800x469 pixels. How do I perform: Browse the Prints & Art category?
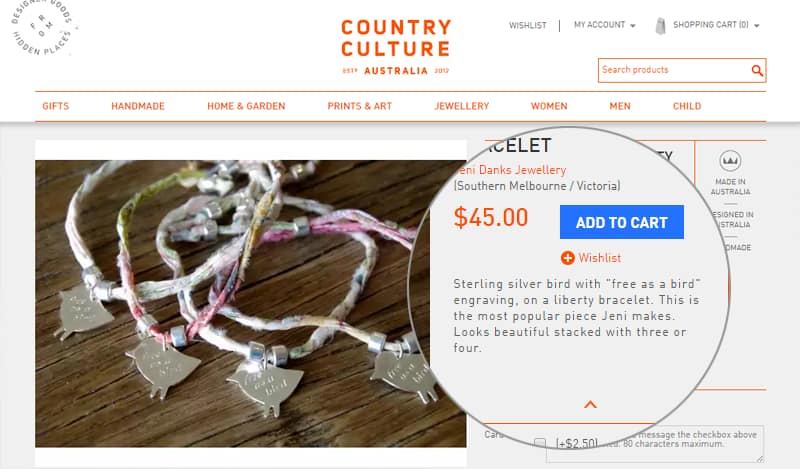[360, 106]
